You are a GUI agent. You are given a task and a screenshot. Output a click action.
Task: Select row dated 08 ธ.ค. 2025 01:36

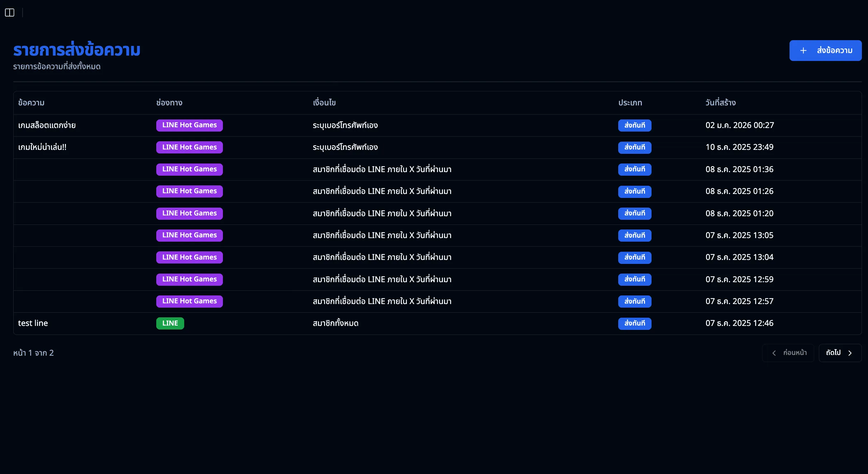[x=739, y=169]
